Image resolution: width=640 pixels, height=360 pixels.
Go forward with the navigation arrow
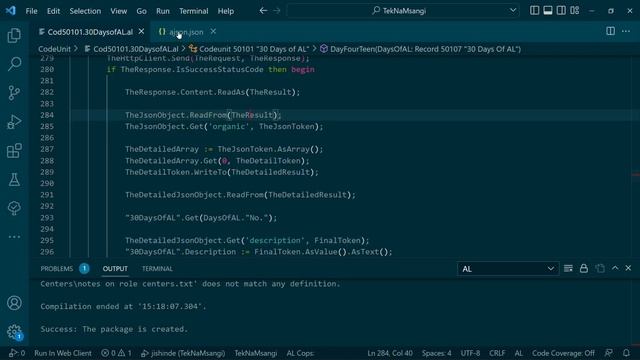click(277, 11)
